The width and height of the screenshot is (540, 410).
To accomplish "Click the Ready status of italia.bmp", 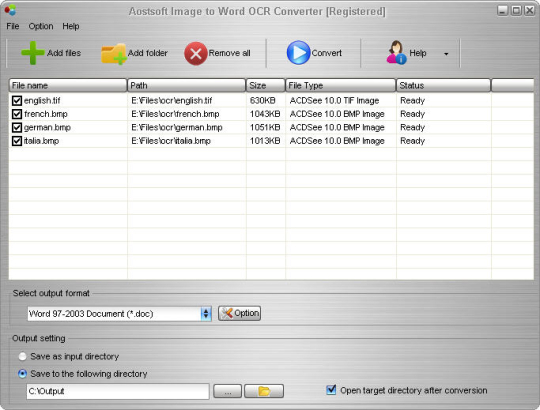I will point(412,141).
